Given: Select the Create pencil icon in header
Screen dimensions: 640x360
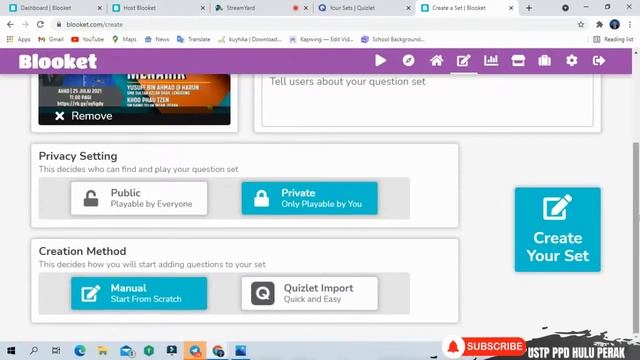Looking at the screenshot, I should coord(464,61).
